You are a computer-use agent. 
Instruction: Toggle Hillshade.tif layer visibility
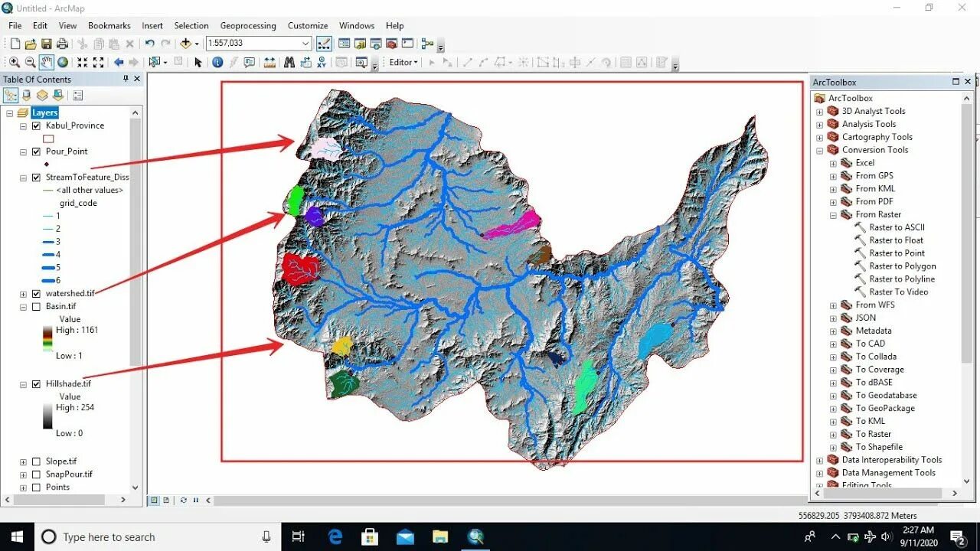click(36, 384)
